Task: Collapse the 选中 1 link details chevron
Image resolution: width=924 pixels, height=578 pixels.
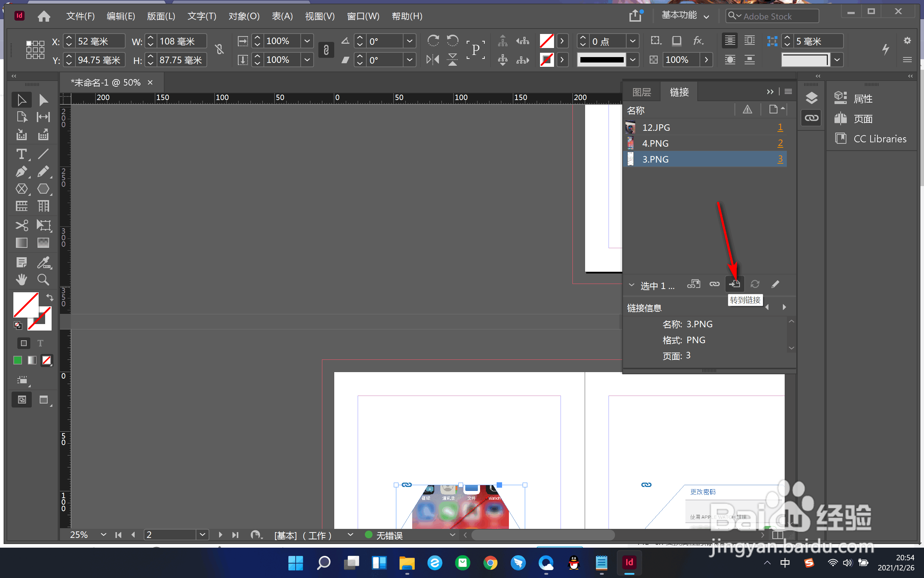Action: [x=632, y=285]
